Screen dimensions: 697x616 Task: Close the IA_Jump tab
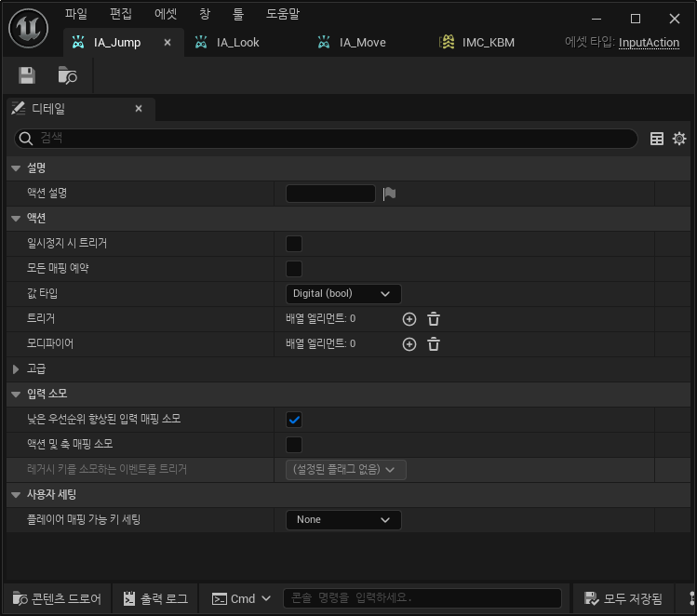pos(168,42)
